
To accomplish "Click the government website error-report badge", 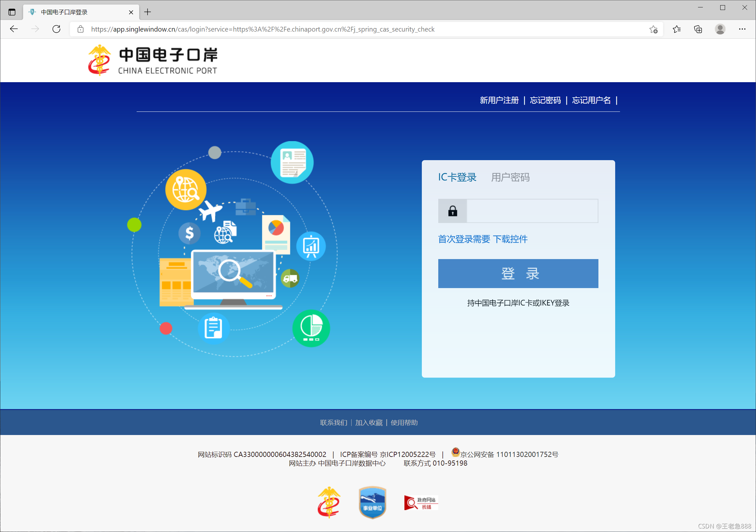I will point(421,503).
